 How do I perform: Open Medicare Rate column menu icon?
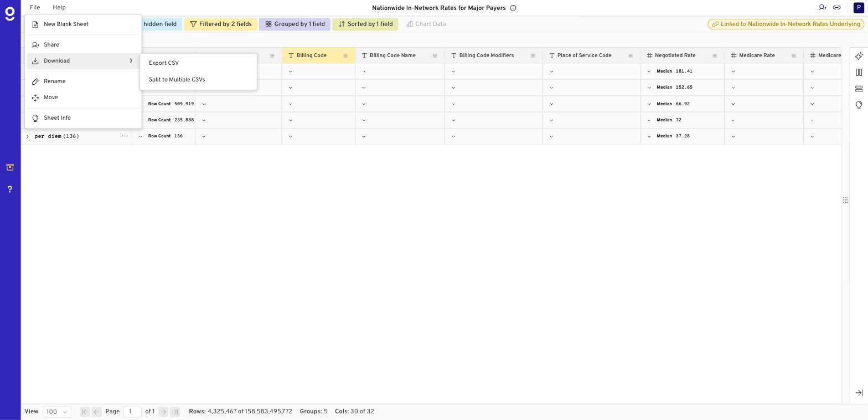pyautogui.click(x=794, y=56)
